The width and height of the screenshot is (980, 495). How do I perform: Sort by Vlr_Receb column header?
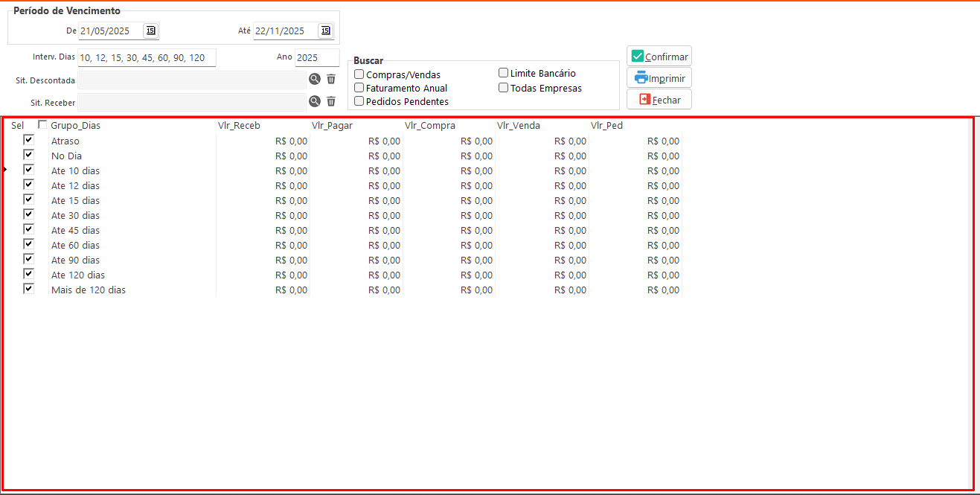239,126
